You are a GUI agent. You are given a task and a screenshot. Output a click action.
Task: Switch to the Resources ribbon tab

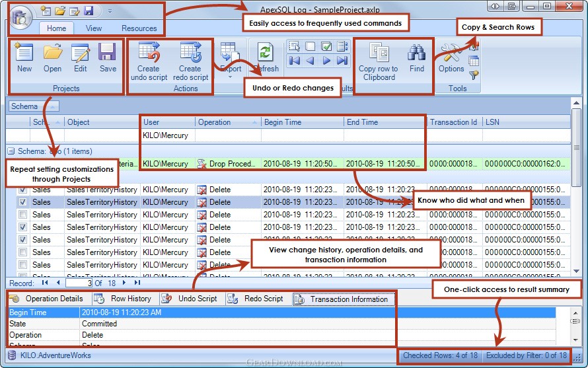coord(139,28)
